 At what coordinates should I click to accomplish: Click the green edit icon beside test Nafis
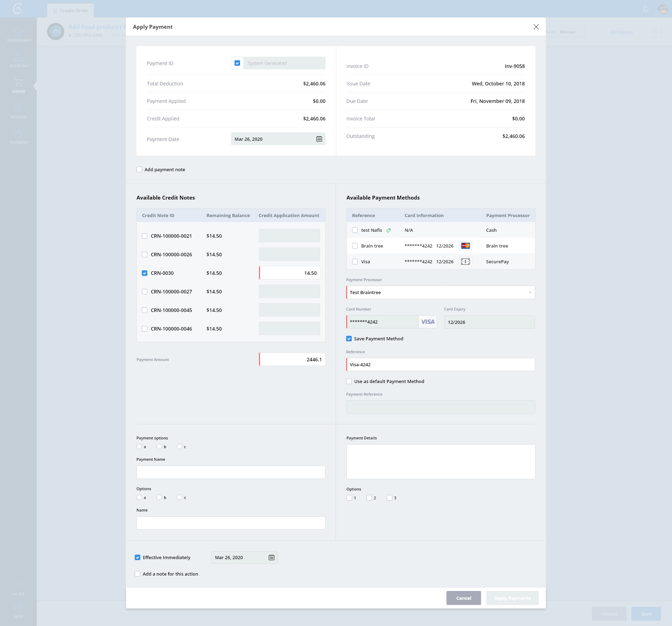pyautogui.click(x=388, y=230)
